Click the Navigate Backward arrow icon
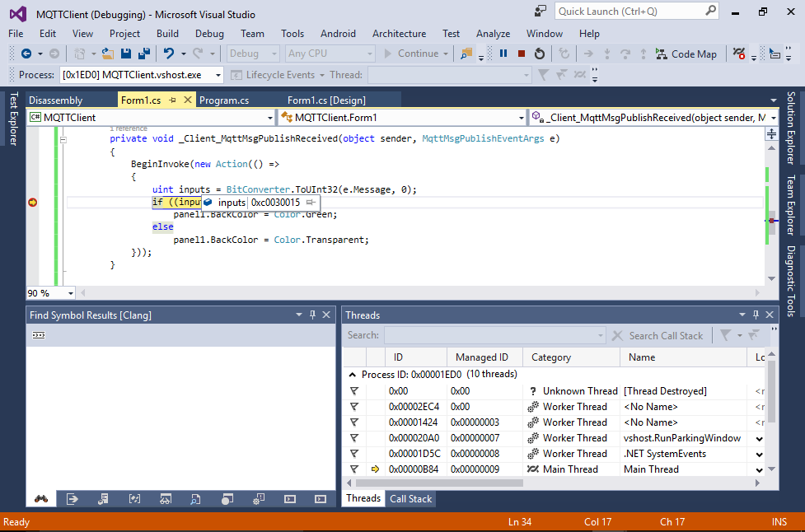Screen dimensions: 805x532 (x=26, y=54)
